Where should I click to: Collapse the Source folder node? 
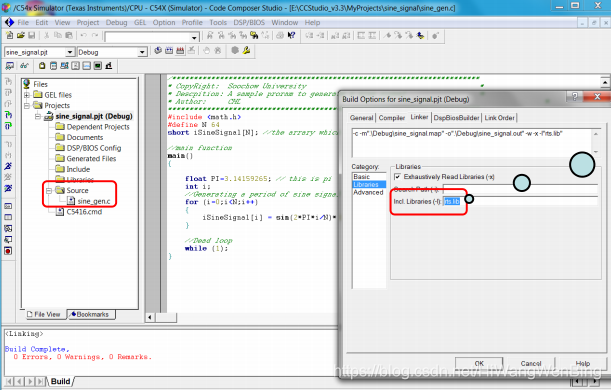[49, 191]
